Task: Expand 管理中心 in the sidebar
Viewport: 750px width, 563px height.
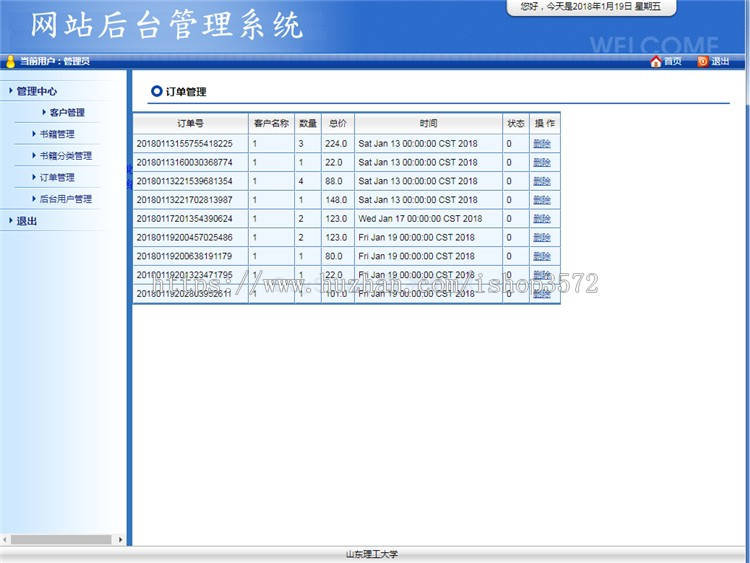Action: (x=36, y=91)
